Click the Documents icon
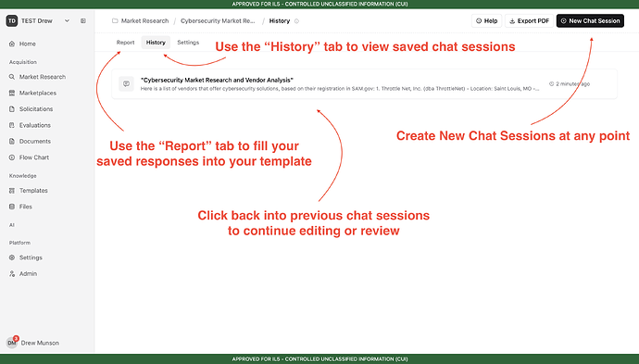 [x=12, y=141]
